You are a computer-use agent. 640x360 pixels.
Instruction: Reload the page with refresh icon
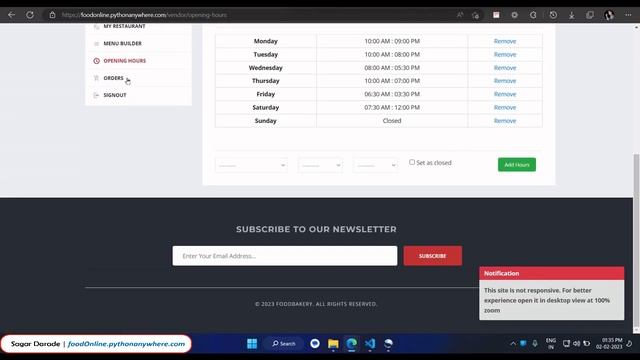(x=30, y=15)
